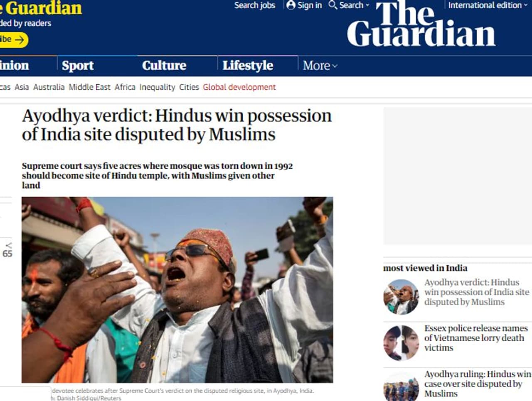Open the Middle East subsection
This screenshot has width=532, height=401.
[89, 87]
